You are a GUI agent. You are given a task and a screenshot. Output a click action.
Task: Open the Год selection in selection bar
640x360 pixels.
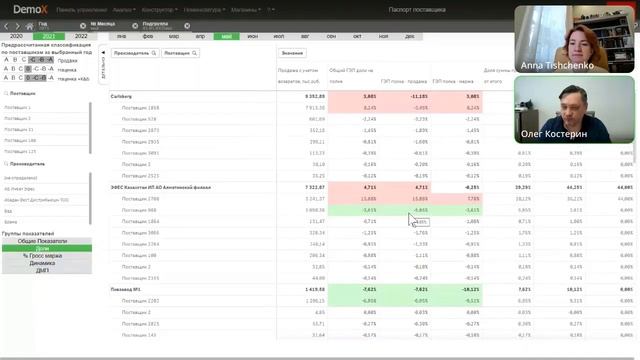[57, 26]
